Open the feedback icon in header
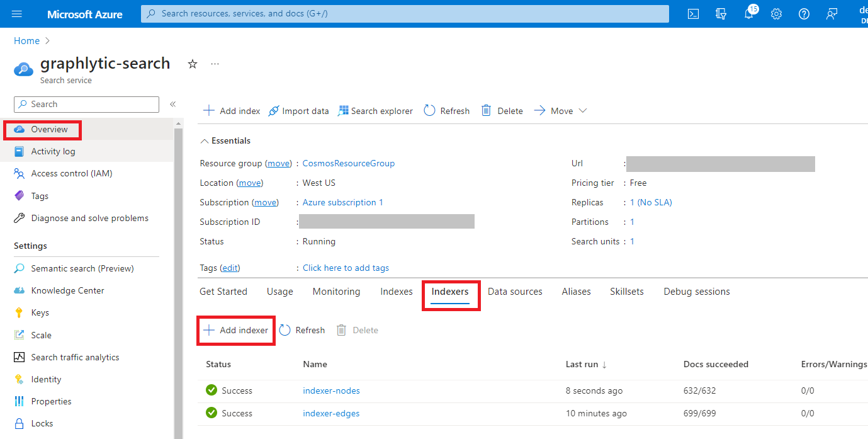Image resolution: width=868 pixels, height=439 pixels. click(x=831, y=14)
